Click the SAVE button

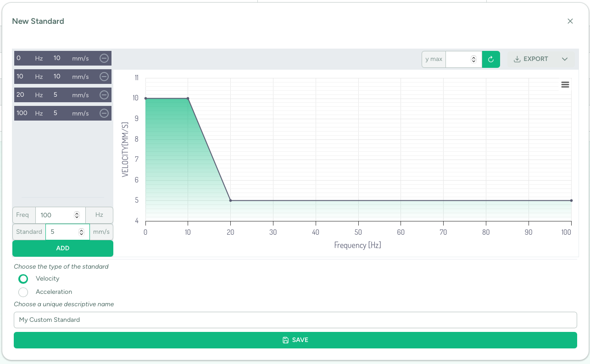[x=295, y=340]
